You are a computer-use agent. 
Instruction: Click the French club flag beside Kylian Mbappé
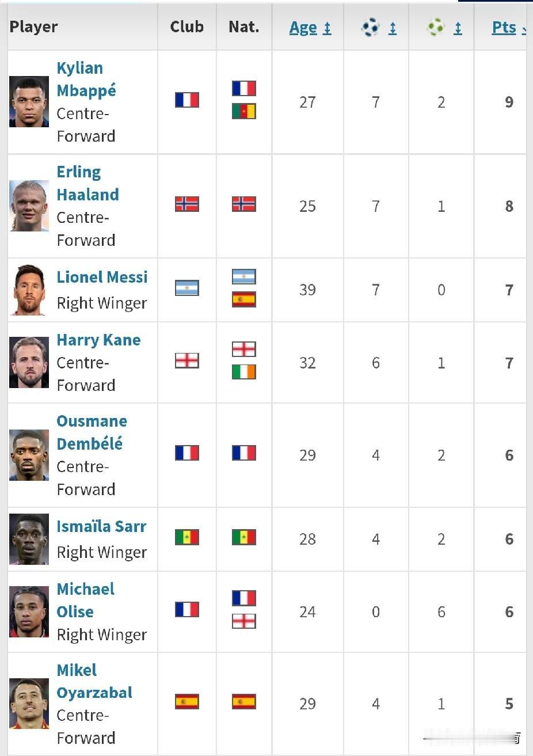[x=187, y=100]
